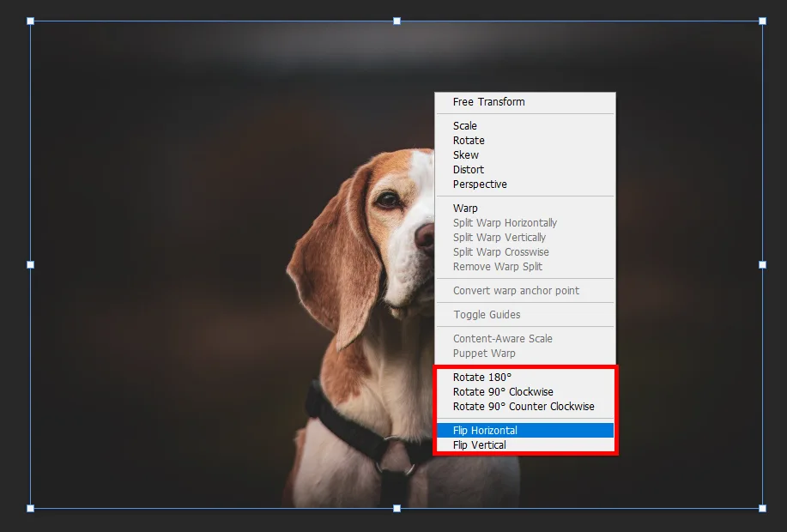Click the top-left transform corner handle

tap(31, 21)
